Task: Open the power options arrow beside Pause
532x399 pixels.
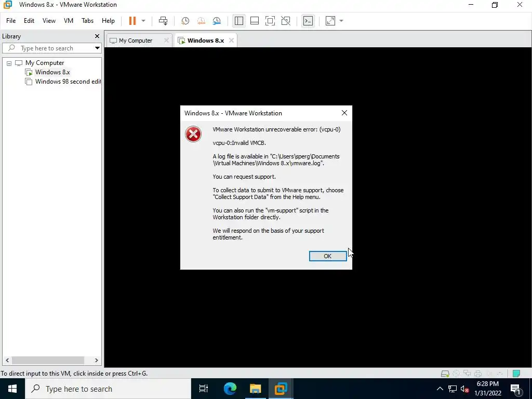Action: pos(143,21)
